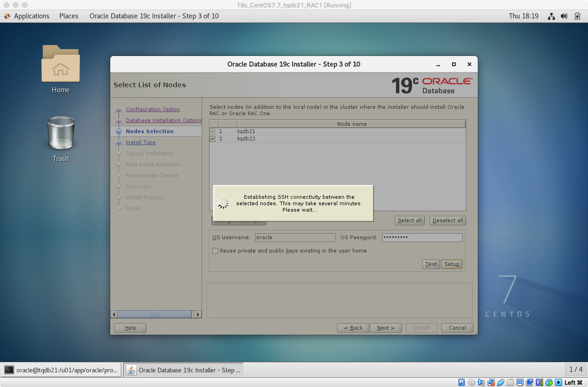The height and width of the screenshot is (387, 588).
Task: Click the OS Password input field
Action: coord(422,237)
